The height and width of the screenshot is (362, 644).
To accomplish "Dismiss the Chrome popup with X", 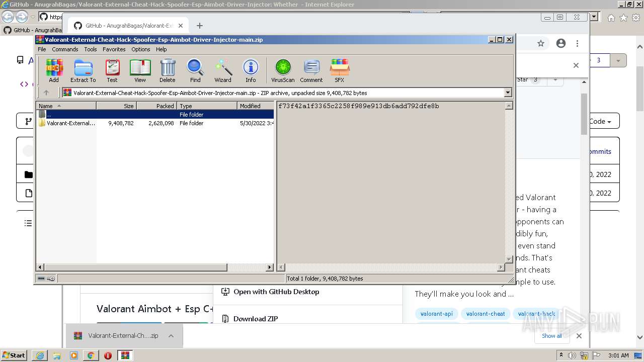I will click(x=576, y=65).
